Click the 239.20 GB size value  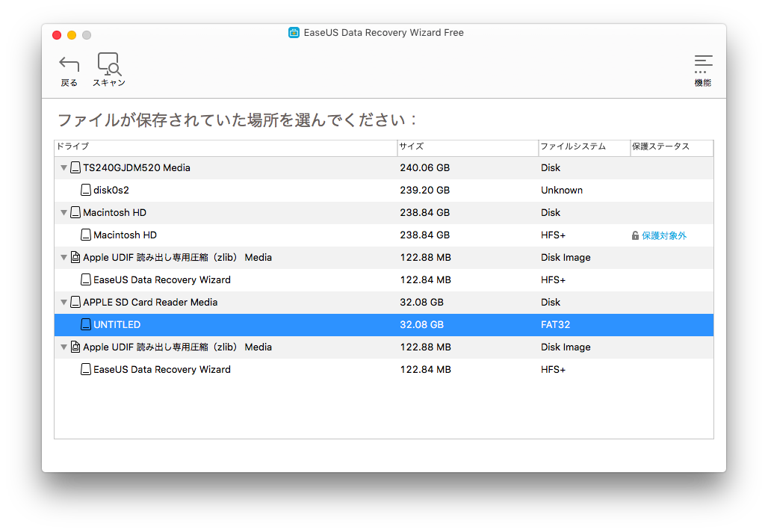424,190
